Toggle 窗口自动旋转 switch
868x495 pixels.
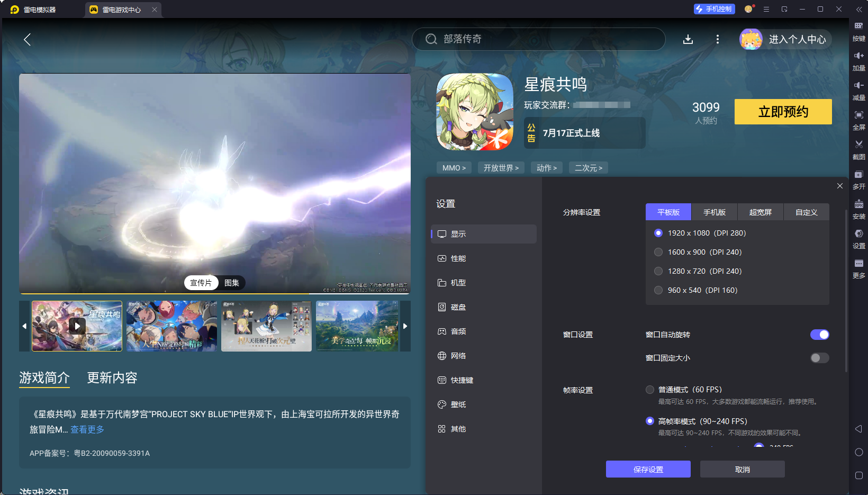(x=819, y=335)
